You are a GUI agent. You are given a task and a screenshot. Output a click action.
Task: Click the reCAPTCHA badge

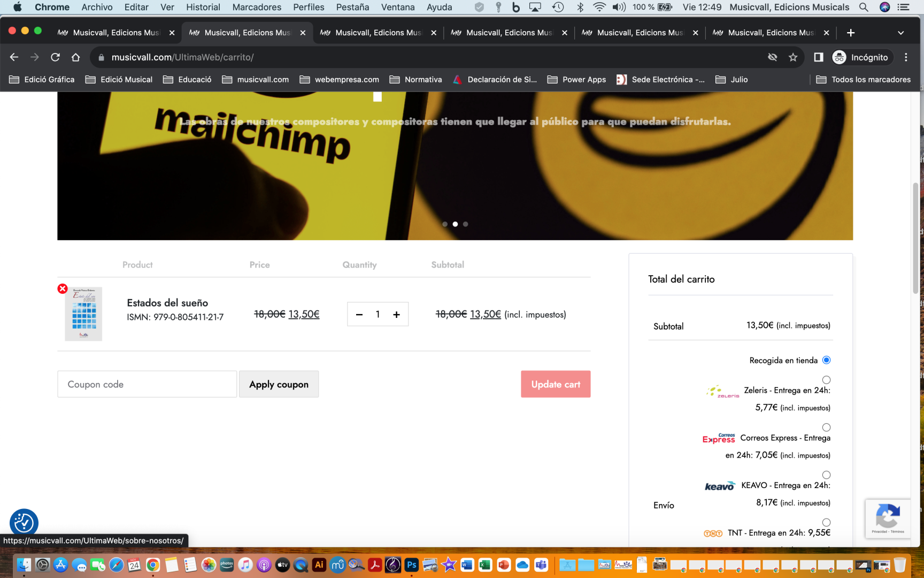tap(888, 519)
